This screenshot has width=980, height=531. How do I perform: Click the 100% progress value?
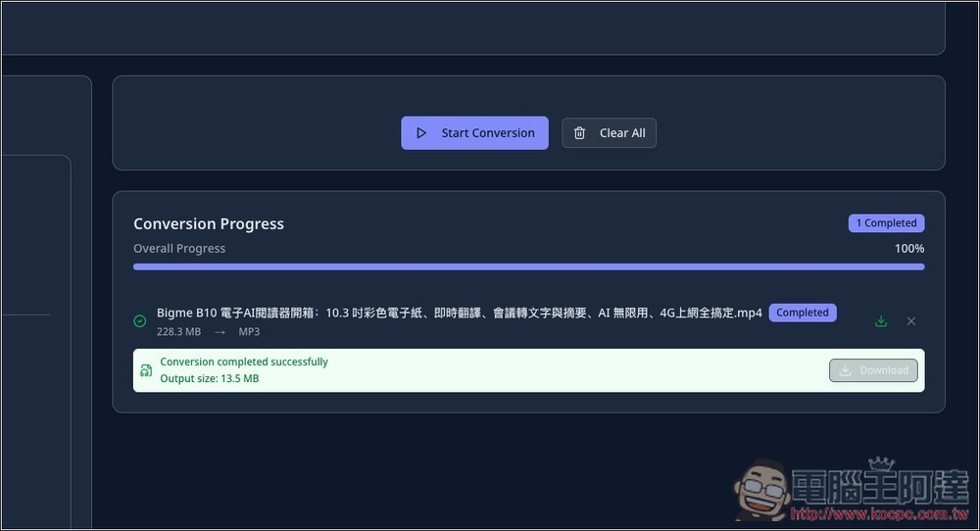909,249
